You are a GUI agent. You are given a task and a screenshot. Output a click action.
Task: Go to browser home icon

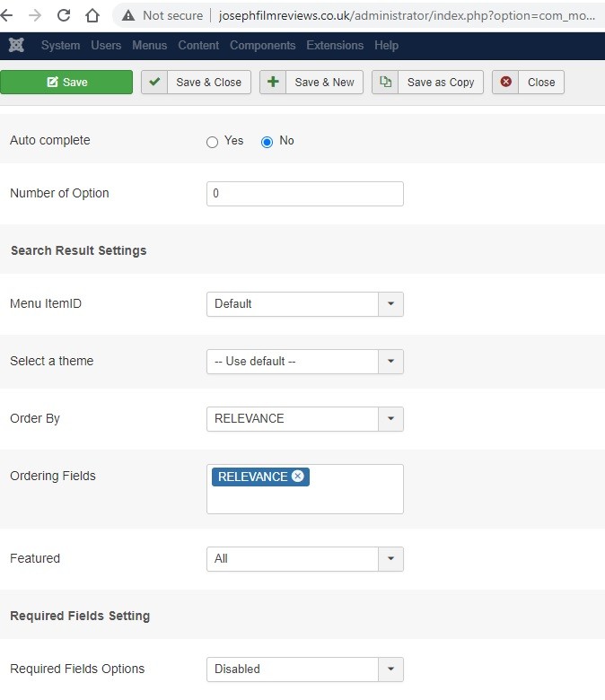[x=92, y=15]
